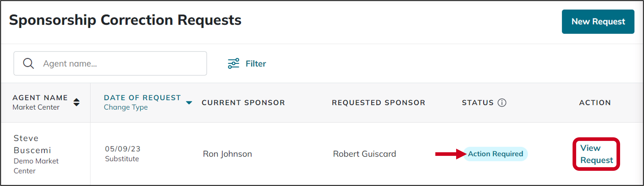Click the magnifying glass search icon
The width and height of the screenshot is (644, 186).
point(28,63)
